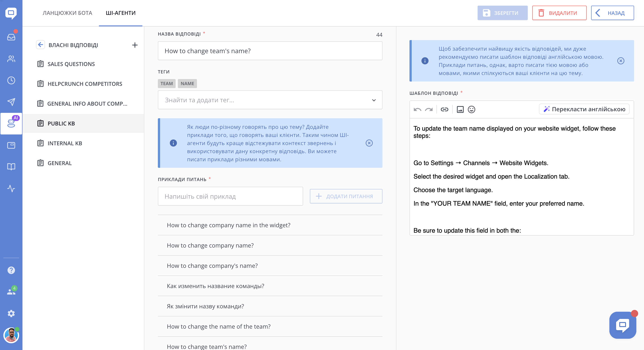Open the reports activity pulse icon
The height and width of the screenshot is (350, 644).
coord(11,188)
